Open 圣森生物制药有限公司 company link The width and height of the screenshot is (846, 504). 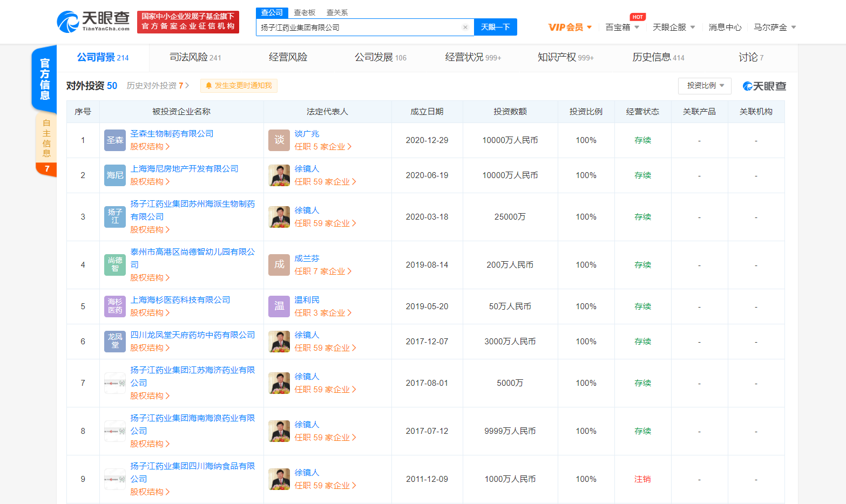[x=172, y=134]
